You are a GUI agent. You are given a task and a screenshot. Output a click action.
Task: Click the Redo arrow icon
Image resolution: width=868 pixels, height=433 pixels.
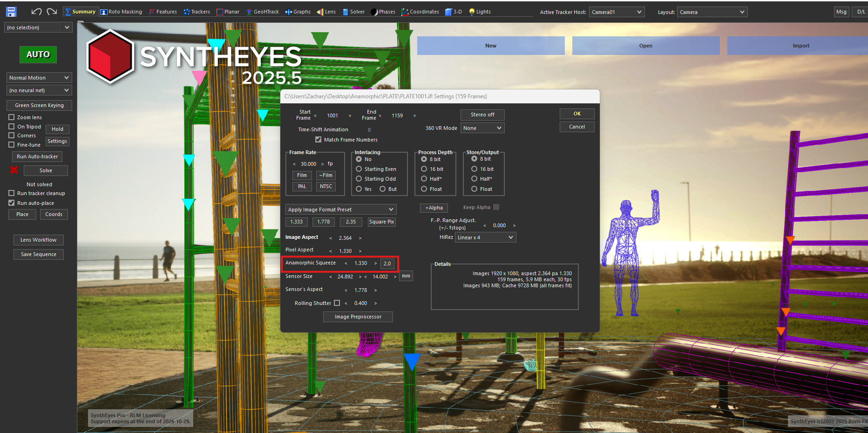(52, 12)
